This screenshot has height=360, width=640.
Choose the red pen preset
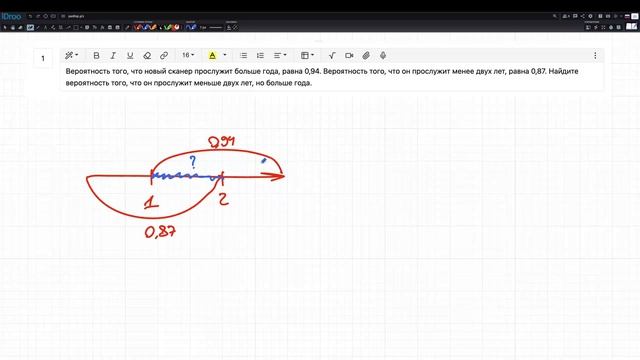[138, 27]
